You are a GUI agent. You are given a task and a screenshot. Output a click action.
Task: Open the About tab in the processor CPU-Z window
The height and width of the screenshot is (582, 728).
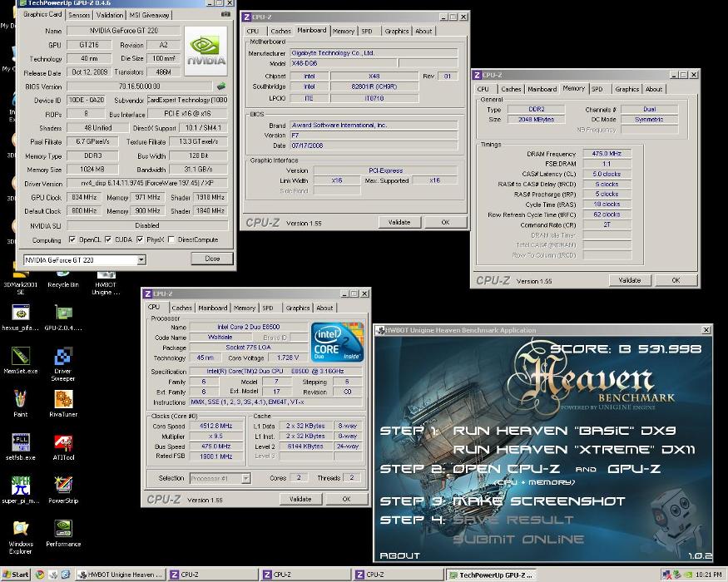click(x=324, y=308)
